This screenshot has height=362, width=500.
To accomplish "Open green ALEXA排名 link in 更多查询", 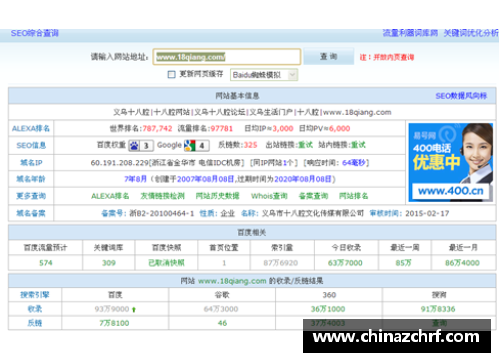I will (110, 196).
